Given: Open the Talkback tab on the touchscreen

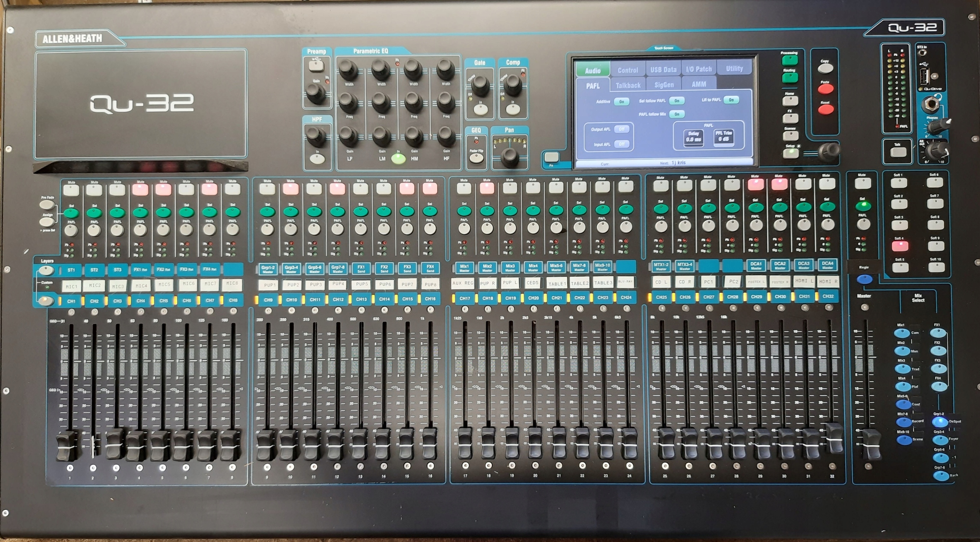Looking at the screenshot, I should [628, 85].
